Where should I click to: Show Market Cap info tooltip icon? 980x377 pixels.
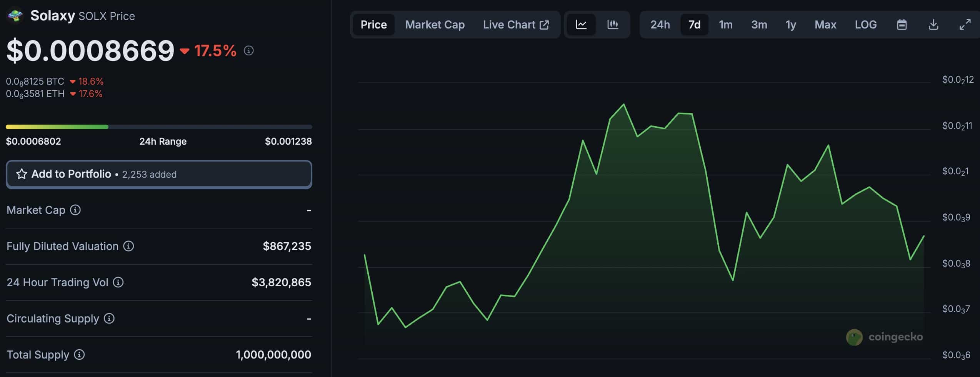(x=75, y=210)
